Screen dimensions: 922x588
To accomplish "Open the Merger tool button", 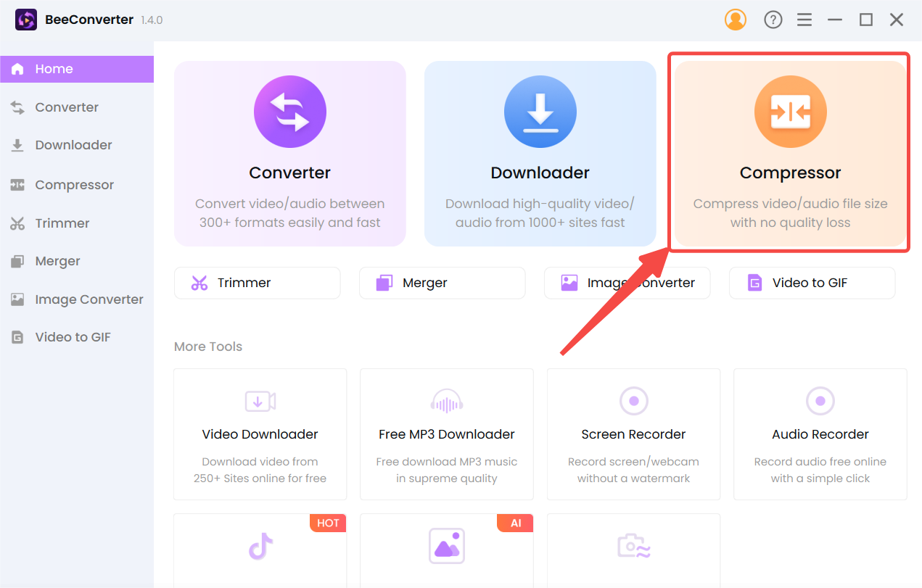I will 442,283.
